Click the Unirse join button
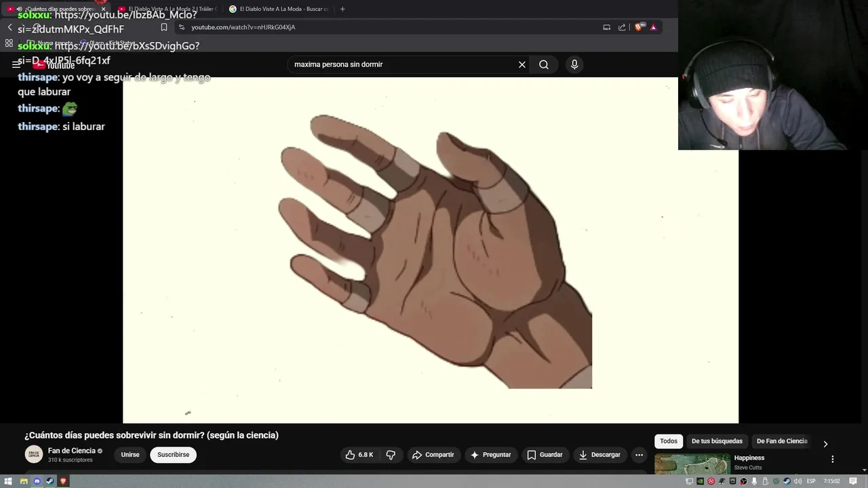 coord(130,455)
